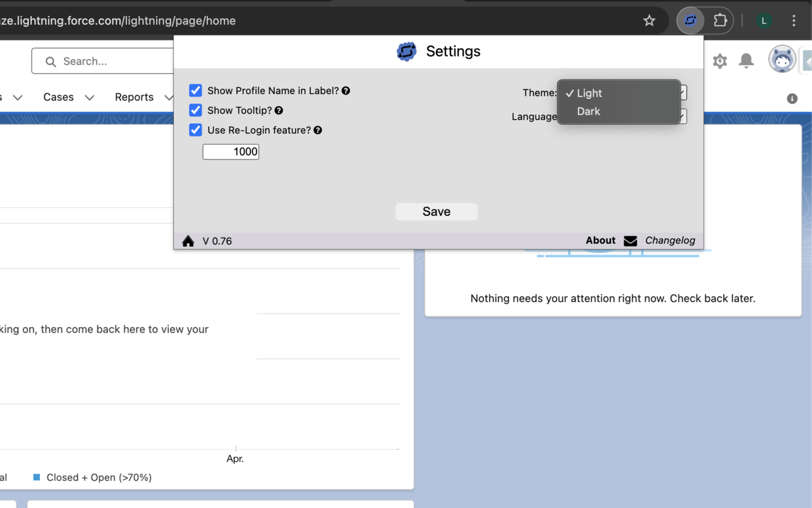
Task: Click the home icon in the settings footer
Action: pos(188,241)
